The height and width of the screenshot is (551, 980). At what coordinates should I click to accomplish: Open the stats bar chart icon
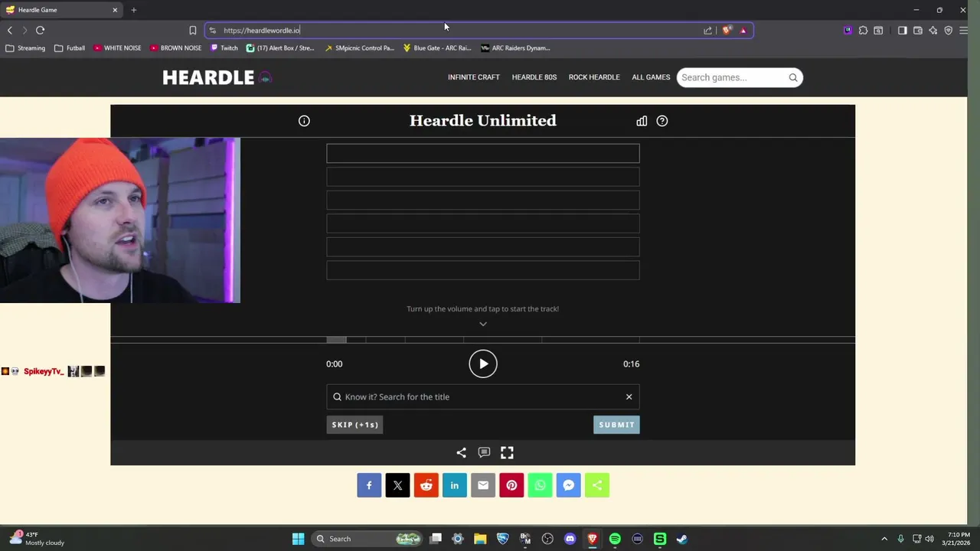coord(642,121)
